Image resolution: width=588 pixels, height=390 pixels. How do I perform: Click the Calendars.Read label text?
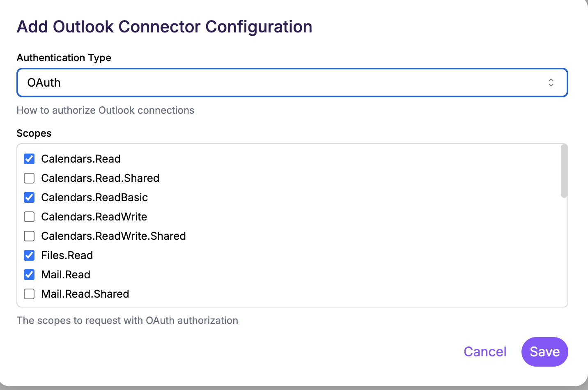[81, 159]
